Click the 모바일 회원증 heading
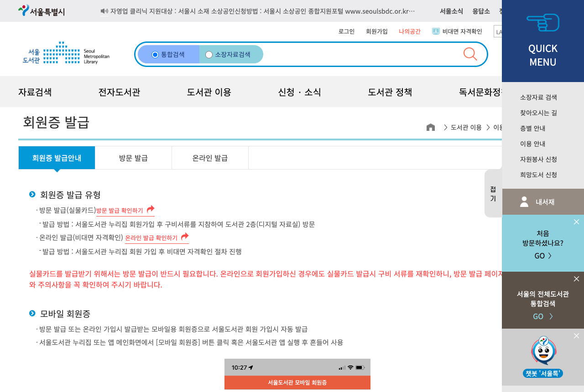Viewport: 584px width, 392px height. coord(65,314)
